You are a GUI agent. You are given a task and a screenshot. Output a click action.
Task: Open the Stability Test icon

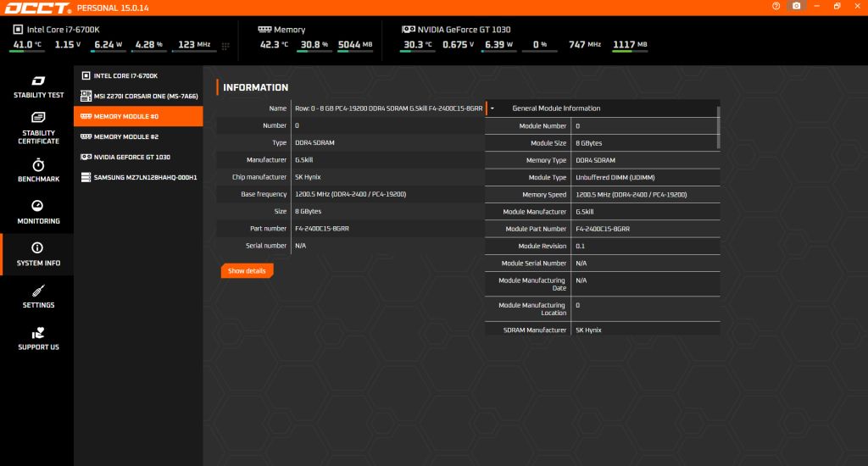pyautogui.click(x=37, y=80)
